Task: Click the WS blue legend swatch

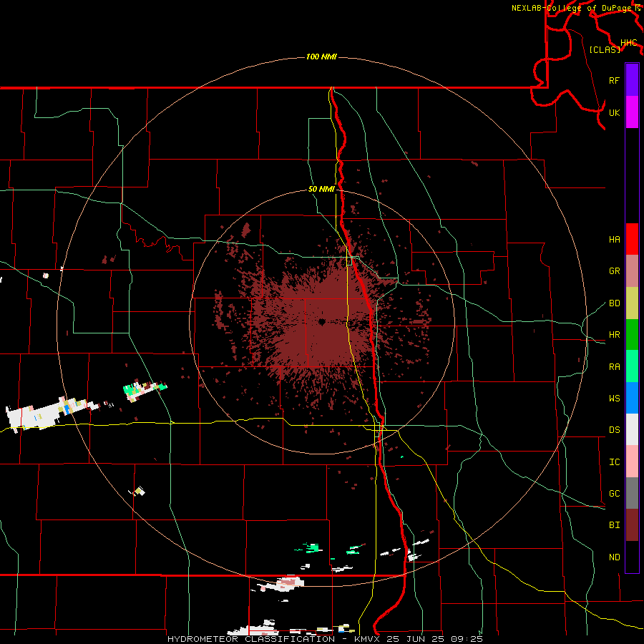Action: coord(632,398)
